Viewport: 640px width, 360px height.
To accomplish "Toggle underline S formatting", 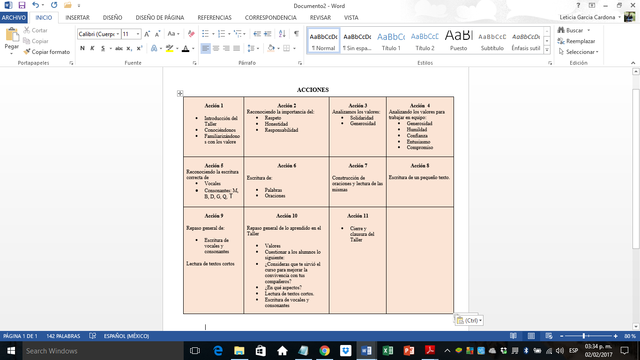I will (x=103, y=48).
